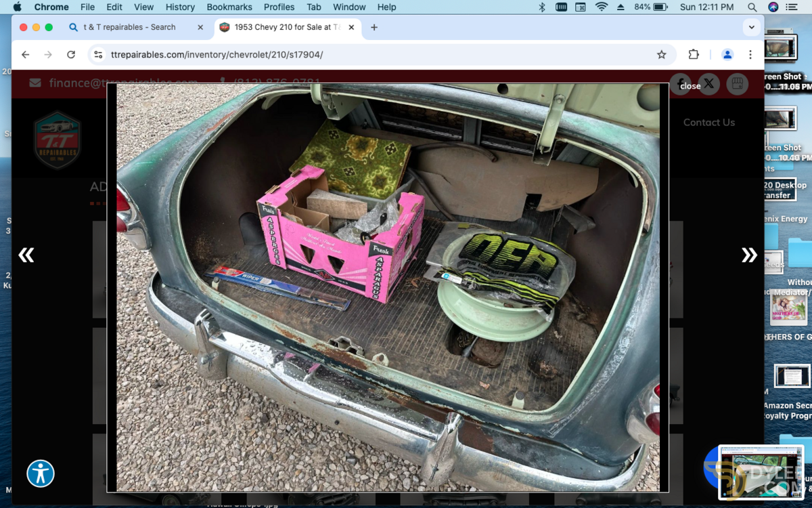Open the Extensions puzzle icon
This screenshot has height=508, width=812.
[x=694, y=54]
